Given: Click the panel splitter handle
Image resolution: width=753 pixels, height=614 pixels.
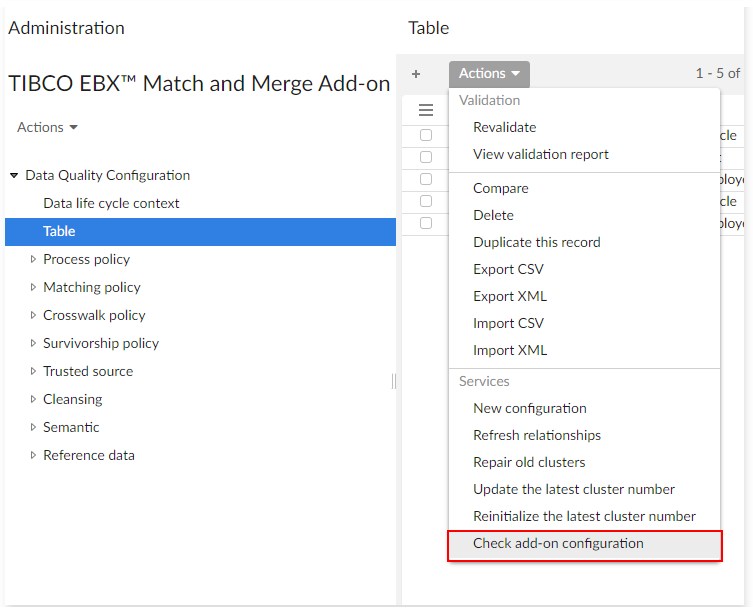Looking at the screenshot, I should tap(394, 381).
